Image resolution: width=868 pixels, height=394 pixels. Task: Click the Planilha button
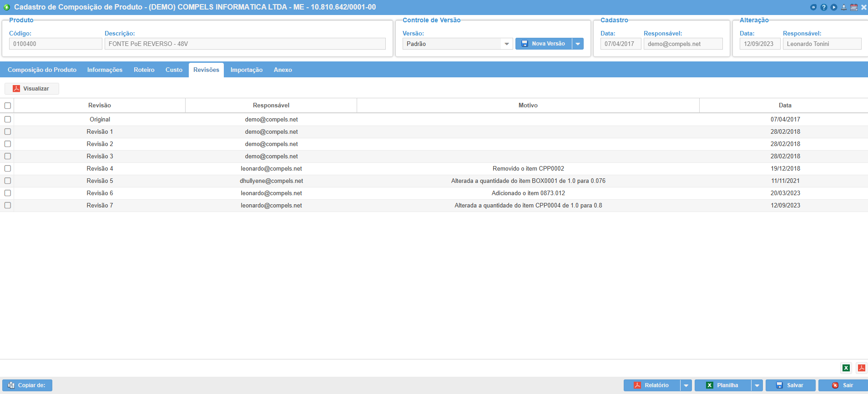[x=723, y=385]
